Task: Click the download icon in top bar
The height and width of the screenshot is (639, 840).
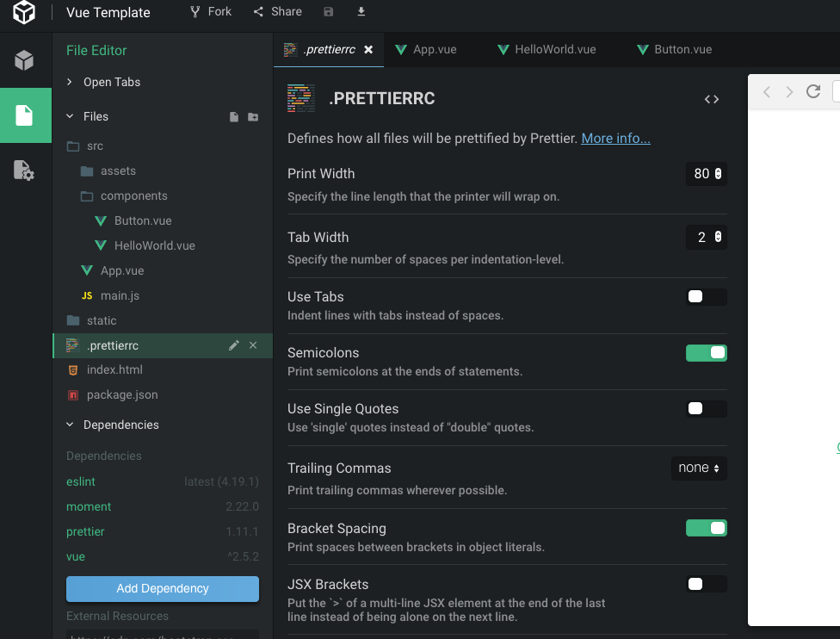Action: click(361, 12)
